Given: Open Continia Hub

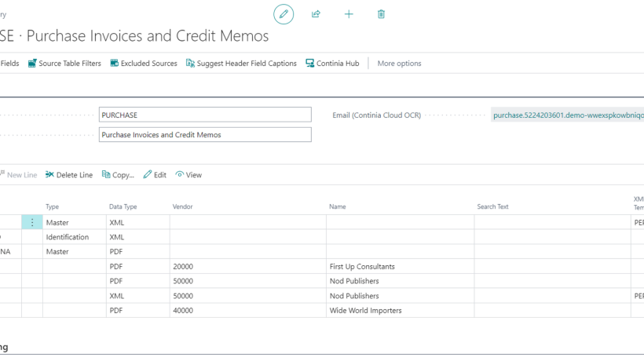Looking at the screenshot, I should tap(332, 64).
